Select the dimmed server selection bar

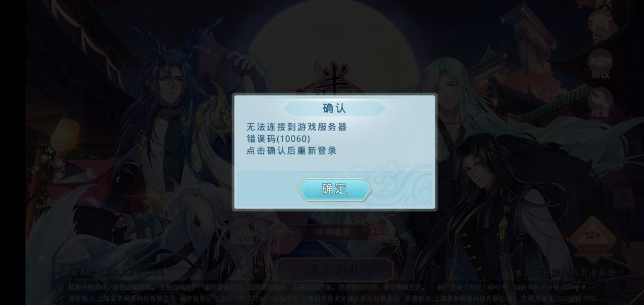point(334,232)
